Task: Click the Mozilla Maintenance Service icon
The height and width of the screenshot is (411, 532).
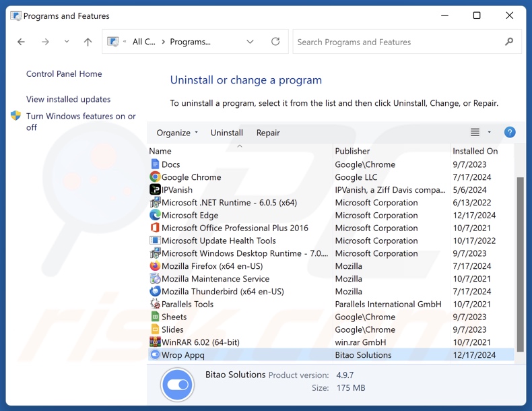Action: point(155,279)
